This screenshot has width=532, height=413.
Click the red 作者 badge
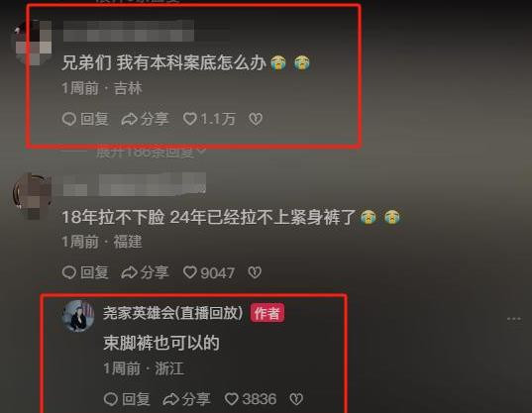point(267,313)
